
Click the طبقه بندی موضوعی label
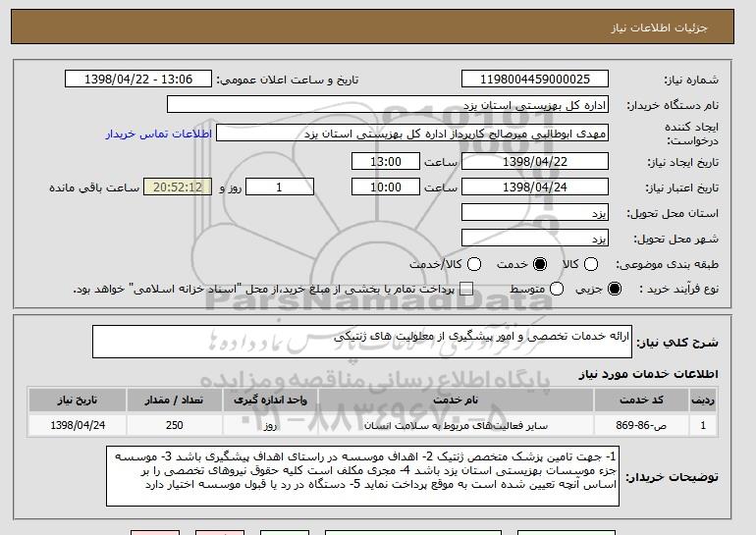coord(667,264)
